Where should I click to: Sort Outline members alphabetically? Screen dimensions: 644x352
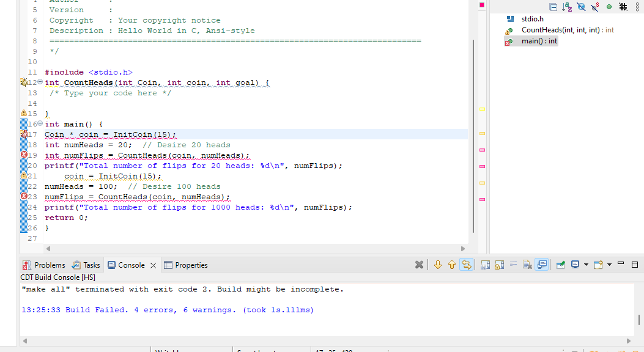pyautogui.click(x=567, y=7)
